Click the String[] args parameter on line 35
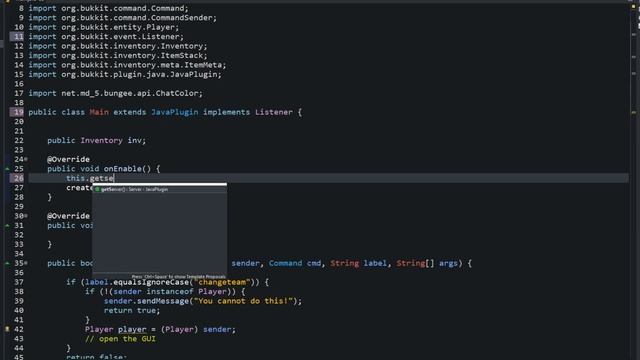 point(427,263)
